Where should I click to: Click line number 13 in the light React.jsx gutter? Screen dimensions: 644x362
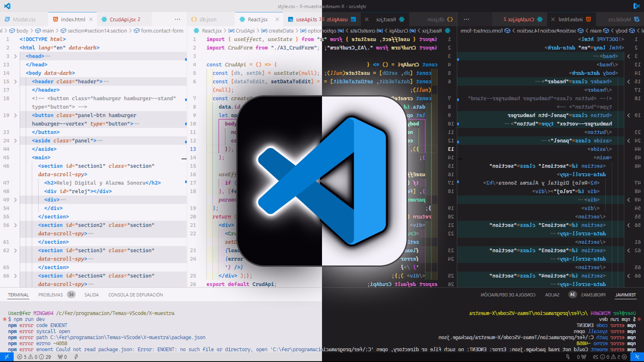coord(193,149)
